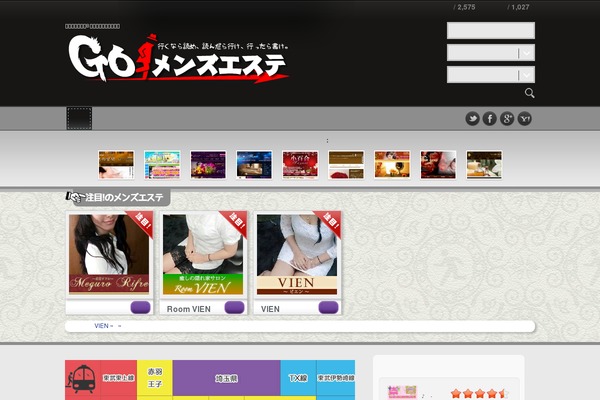
Task: Click the Room VIEN shop name
Action: click(189, 309)
